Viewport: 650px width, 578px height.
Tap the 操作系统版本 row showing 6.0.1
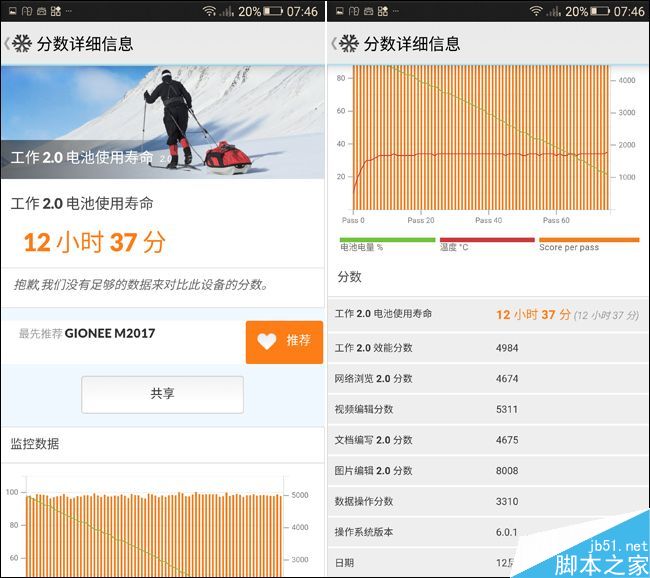click(488, 532)
